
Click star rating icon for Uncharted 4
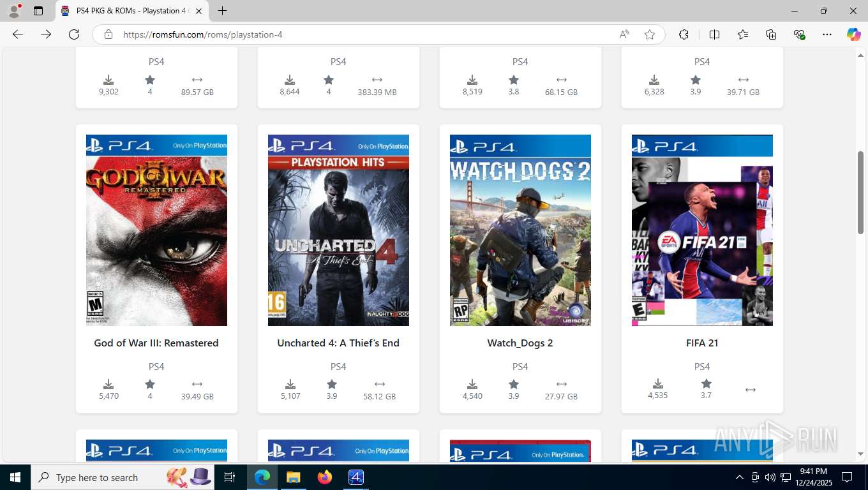tap(332, 384)
